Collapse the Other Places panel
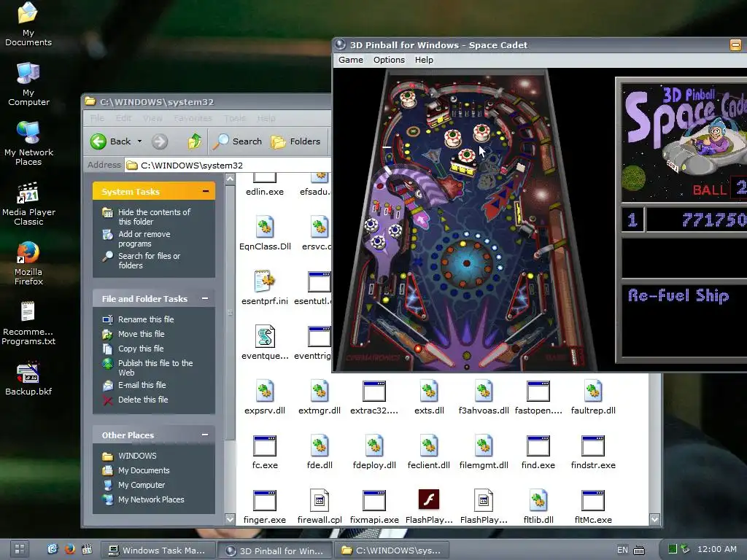This screenshot has height=560, width=747. 205,435
